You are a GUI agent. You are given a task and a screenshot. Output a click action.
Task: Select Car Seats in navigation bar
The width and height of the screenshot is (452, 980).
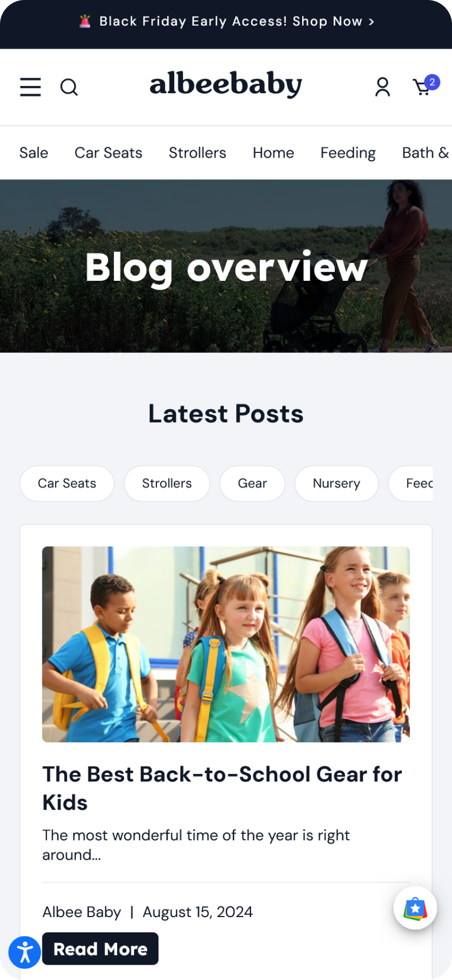click(x=108, y=153)
